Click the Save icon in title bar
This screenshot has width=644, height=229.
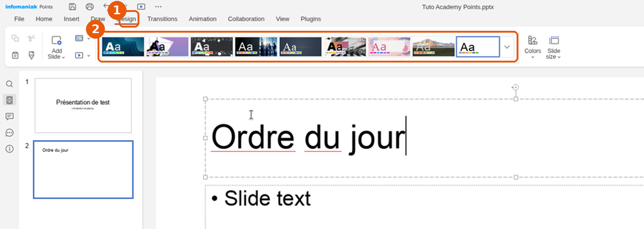[x=72, y=6]
